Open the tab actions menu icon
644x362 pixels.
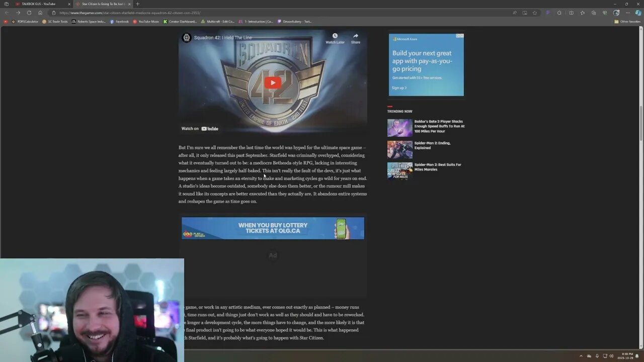6,4
